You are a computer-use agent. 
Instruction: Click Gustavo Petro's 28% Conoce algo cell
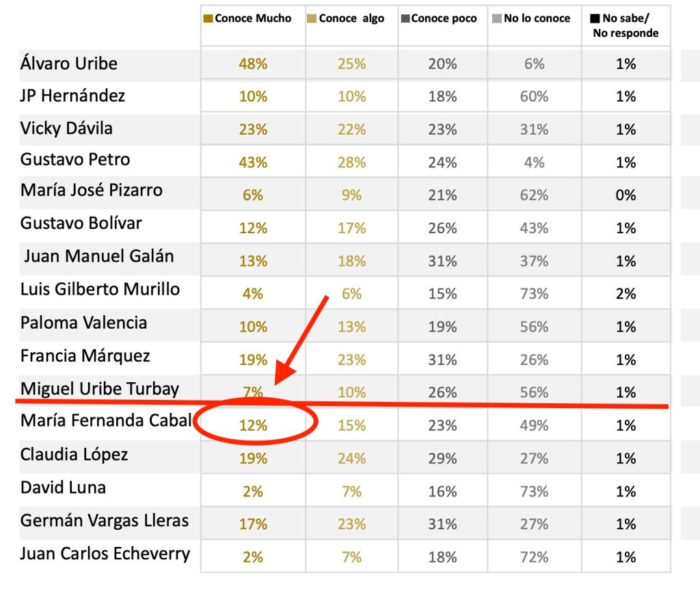(351, 163)
